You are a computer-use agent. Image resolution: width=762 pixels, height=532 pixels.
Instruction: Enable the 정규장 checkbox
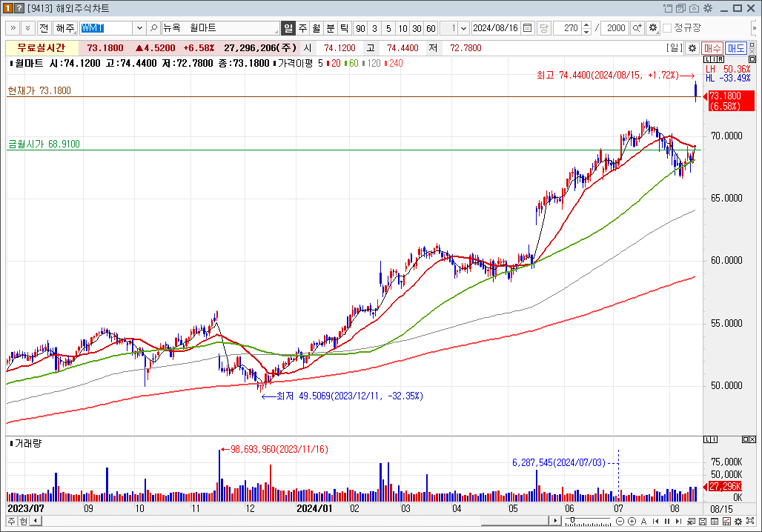667,28
